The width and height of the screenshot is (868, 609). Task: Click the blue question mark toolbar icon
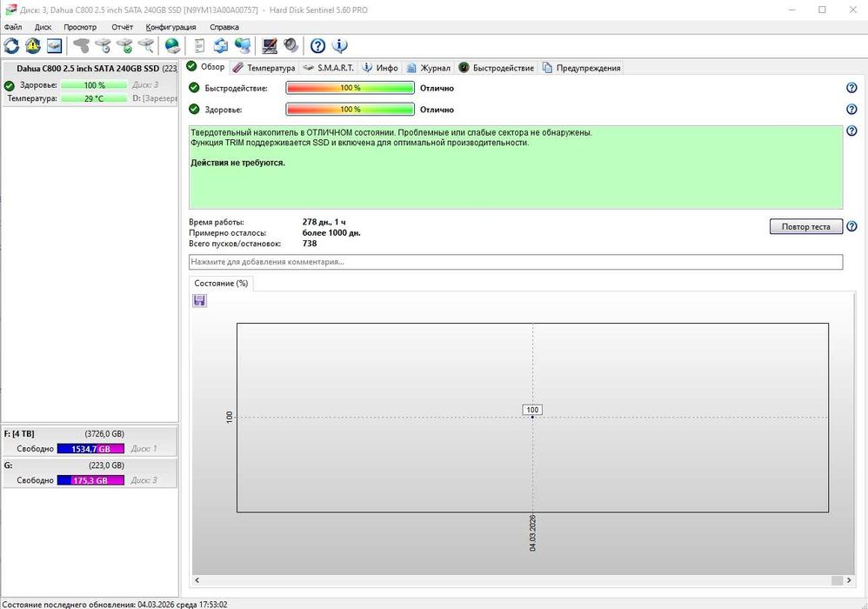317,45
